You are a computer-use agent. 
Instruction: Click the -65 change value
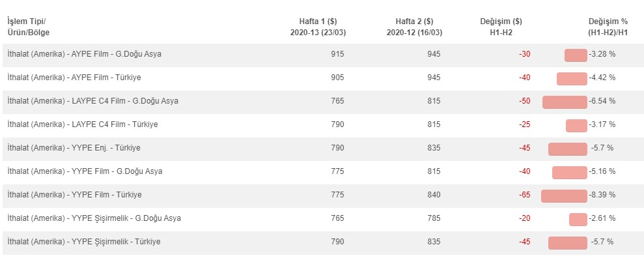pyautogui.click(x=524, y=195)
